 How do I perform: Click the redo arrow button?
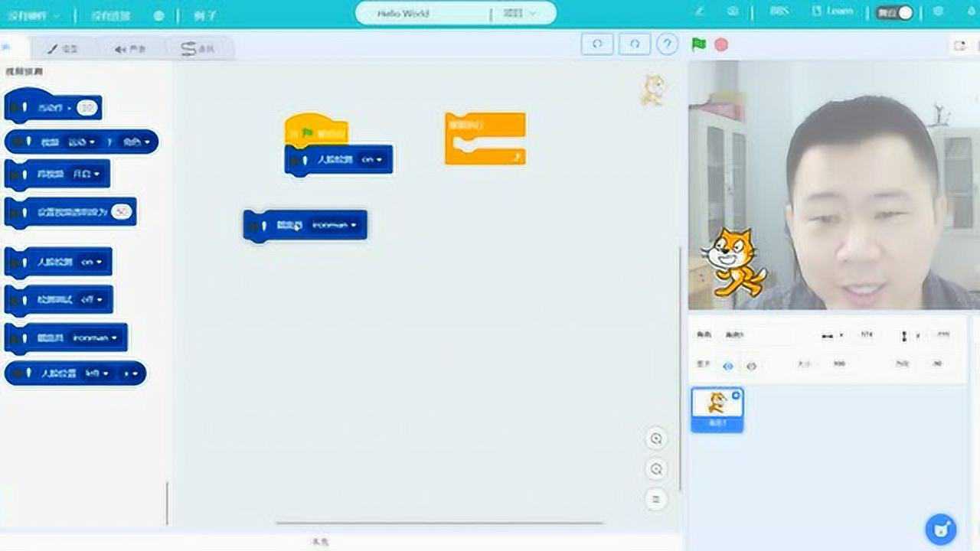[634, 44]
